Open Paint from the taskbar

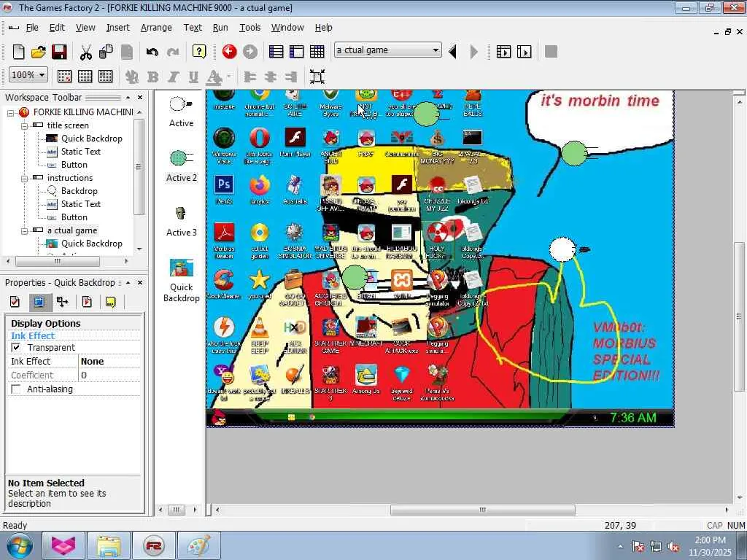coord(198,546)
